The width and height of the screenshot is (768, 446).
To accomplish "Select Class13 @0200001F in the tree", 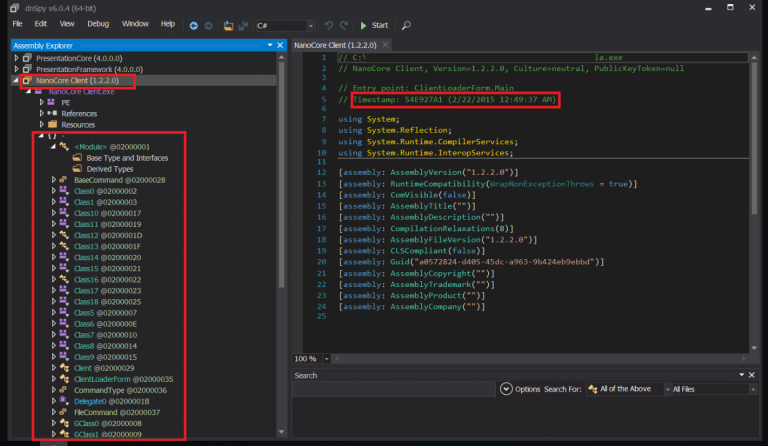I will (107, 246).
